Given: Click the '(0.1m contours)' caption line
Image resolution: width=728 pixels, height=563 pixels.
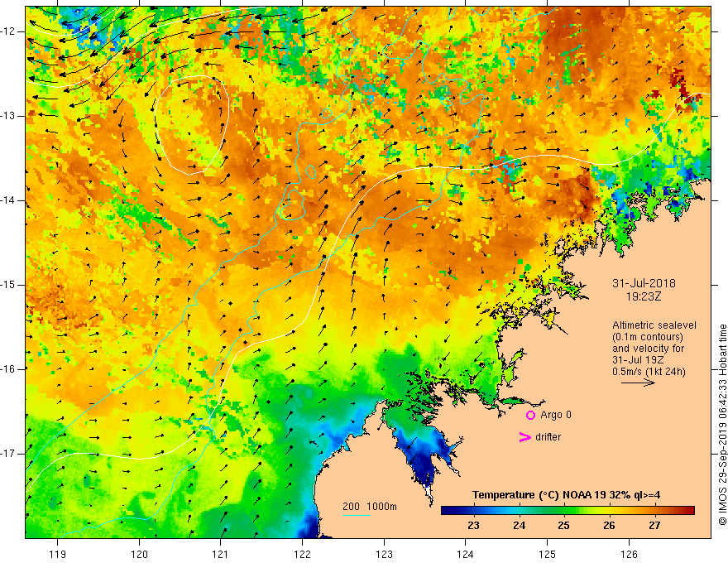Looking at the screenshot, I should (x=648, y=337).
